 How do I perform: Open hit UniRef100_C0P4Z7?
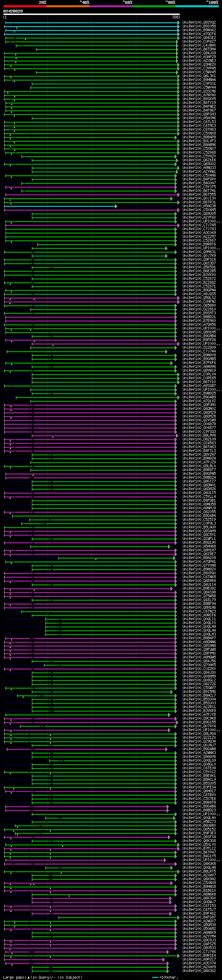point(199,41)
